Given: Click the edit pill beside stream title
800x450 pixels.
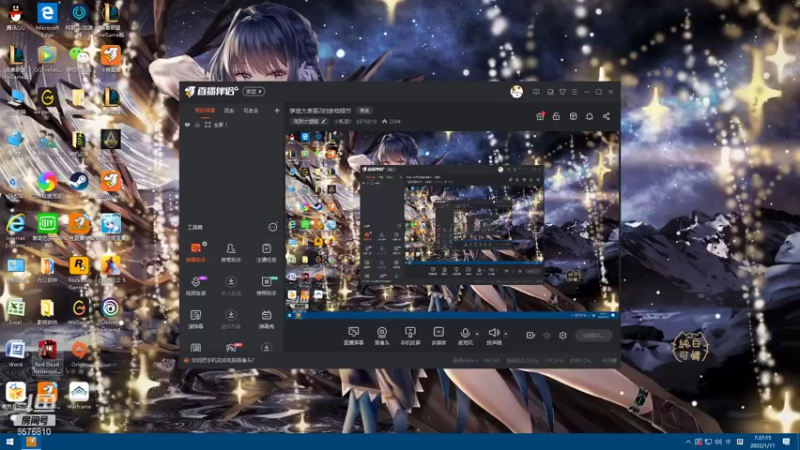Looking at the screenshot, I should (364, 110).
